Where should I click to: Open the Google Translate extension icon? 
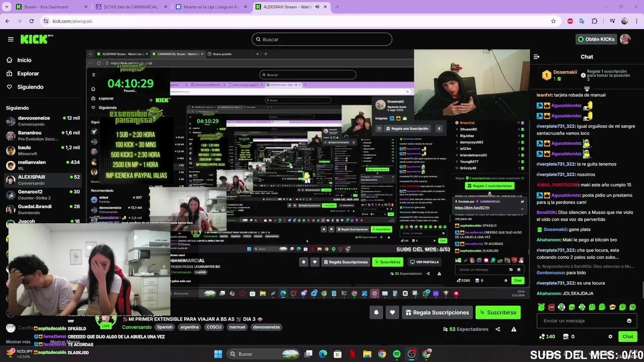tap(582, 21)
